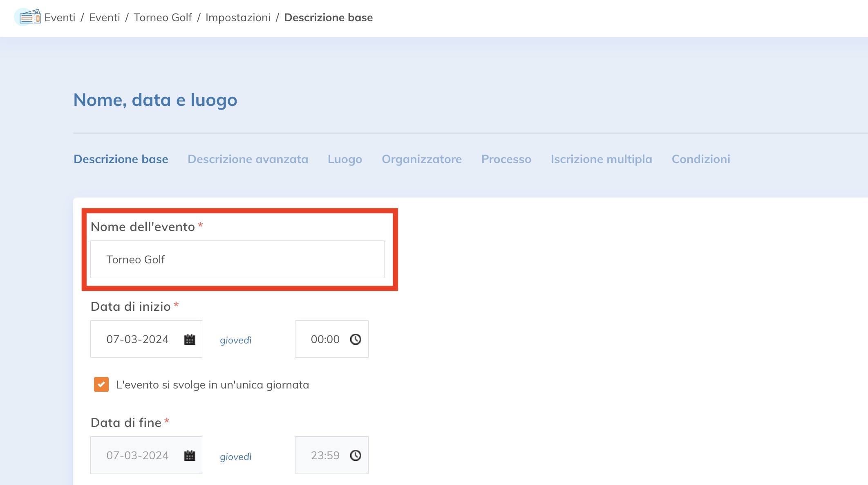Open the Iscrizione multipla tab
The width and height of the screenshot is (868, 485).
coord(601,159)
